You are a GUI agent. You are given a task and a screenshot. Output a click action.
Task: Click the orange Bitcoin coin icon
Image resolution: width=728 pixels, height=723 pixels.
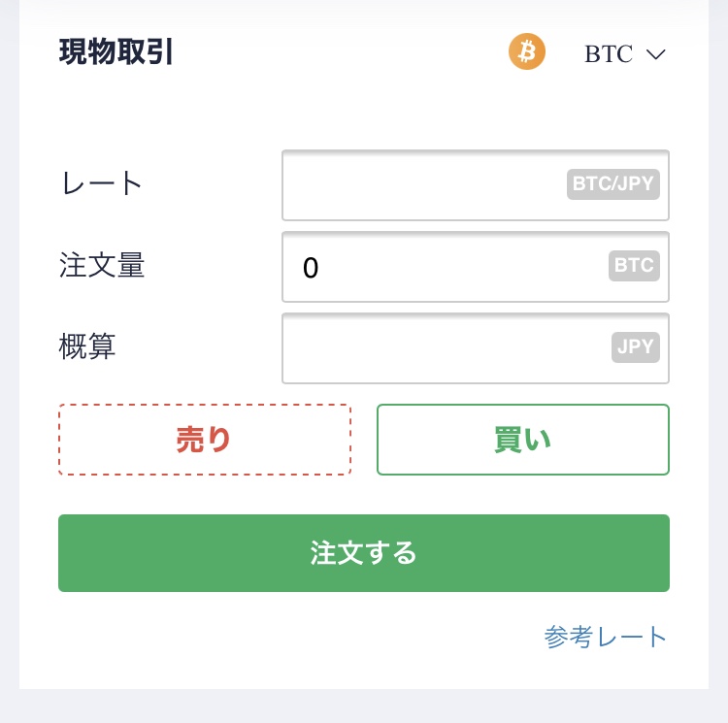527,51
